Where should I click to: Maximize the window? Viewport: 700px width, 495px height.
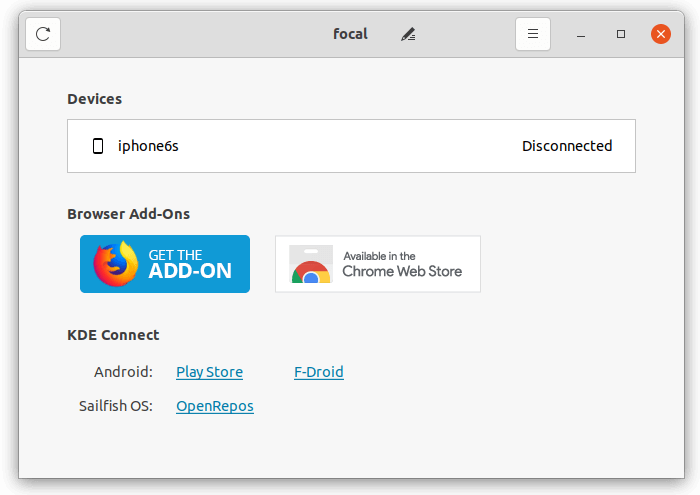pyautogui.click(x=621, y=34)
